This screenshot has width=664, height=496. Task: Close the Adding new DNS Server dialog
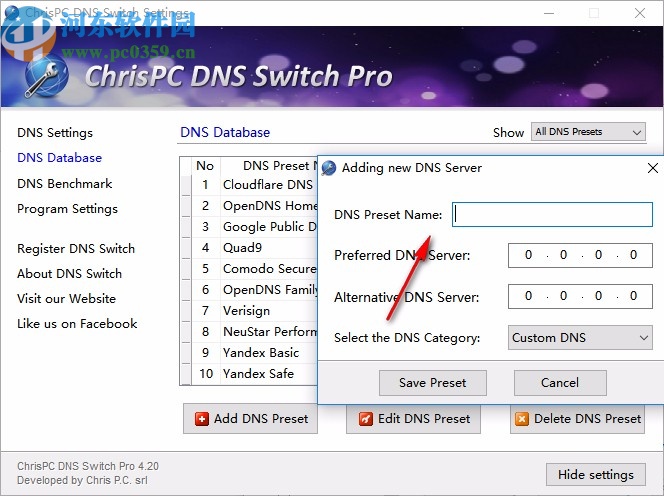coord(653,168)
